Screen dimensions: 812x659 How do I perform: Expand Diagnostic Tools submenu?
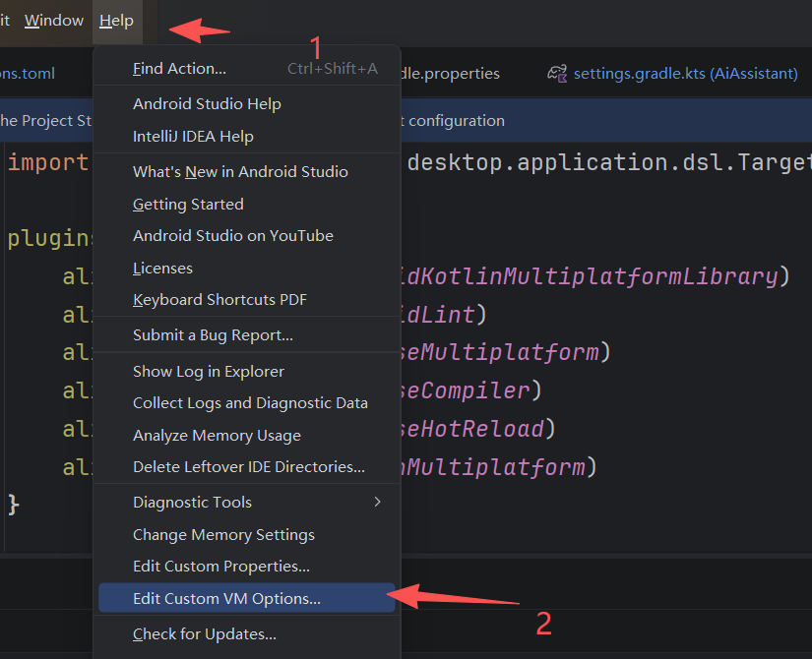(247, 503)
